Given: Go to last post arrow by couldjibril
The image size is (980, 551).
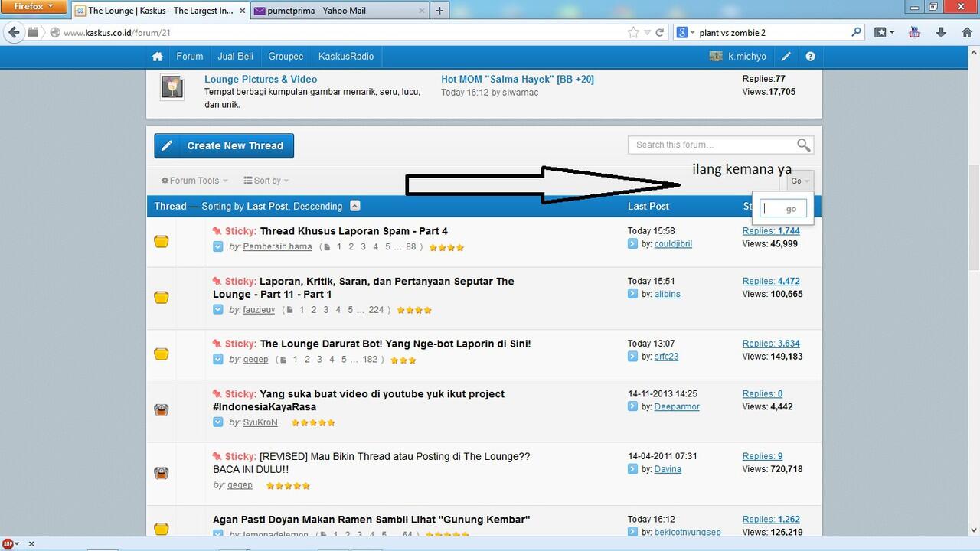Looking at the screenshot, I should click(x=632, y=244).
